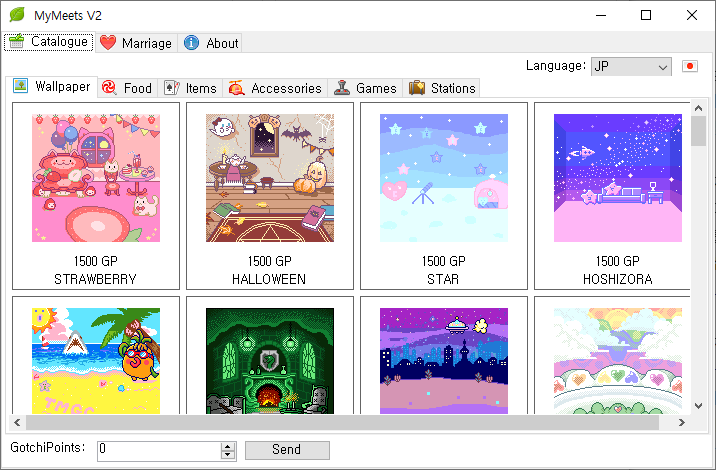Click the Catalogue tab basket icon
716x470 pixels.
16,41
